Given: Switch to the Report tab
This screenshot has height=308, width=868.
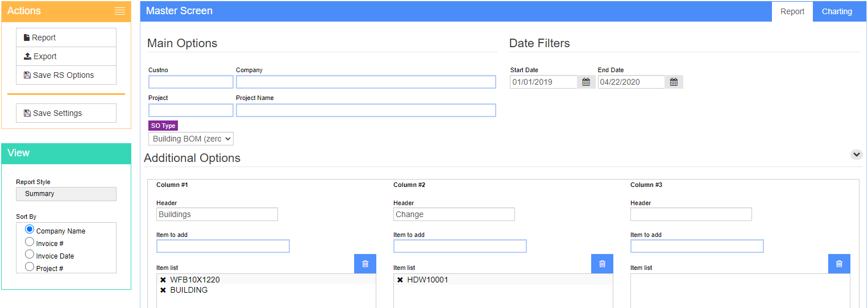Looking at the screenshot, I should coord(792,11).
